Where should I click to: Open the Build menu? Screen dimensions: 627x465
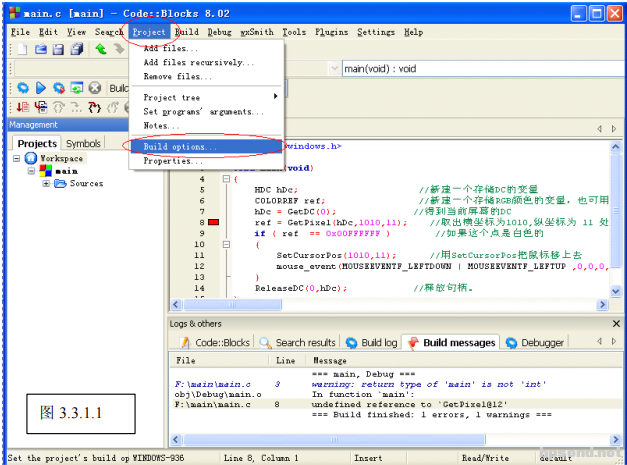coord(187,32)
